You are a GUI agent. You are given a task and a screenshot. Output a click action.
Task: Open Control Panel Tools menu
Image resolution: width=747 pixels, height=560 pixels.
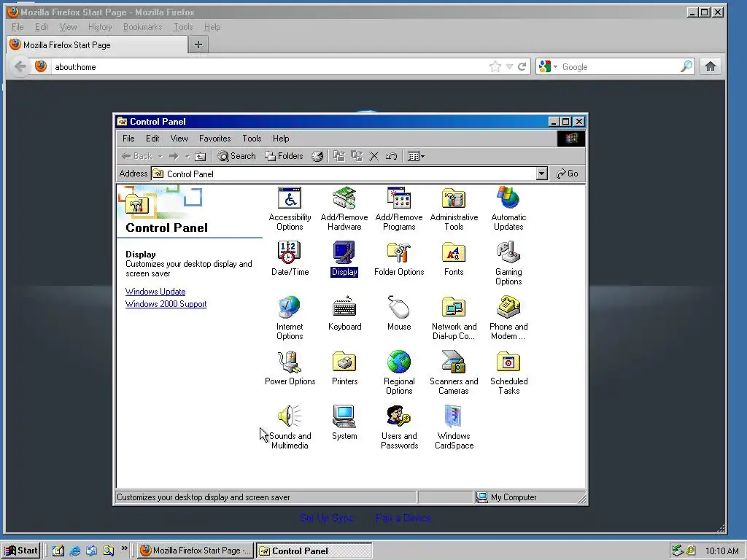click(x=252, y=139)
